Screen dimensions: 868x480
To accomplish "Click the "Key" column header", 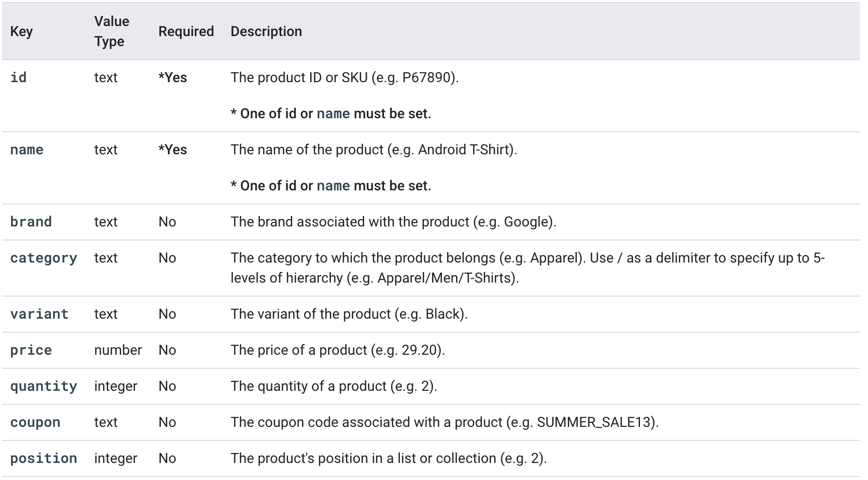I will (x=22, y=32).
